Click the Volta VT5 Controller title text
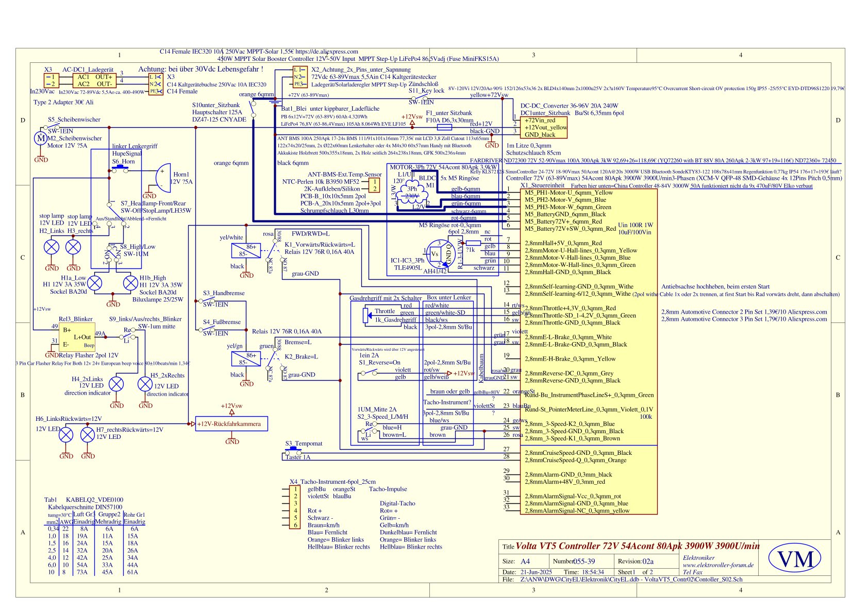This screenshot has width=868, height=613. [x=638, y=546]
